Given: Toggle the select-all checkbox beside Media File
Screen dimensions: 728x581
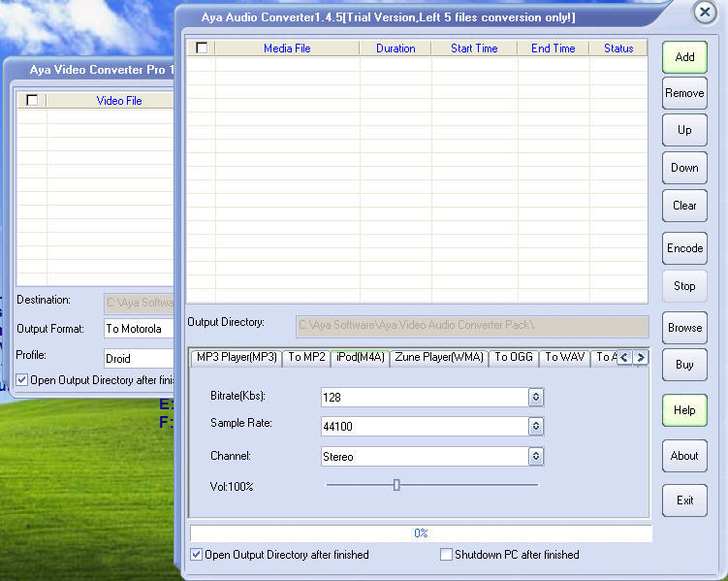Looking at the screenshot, I should tap(202, 48).
